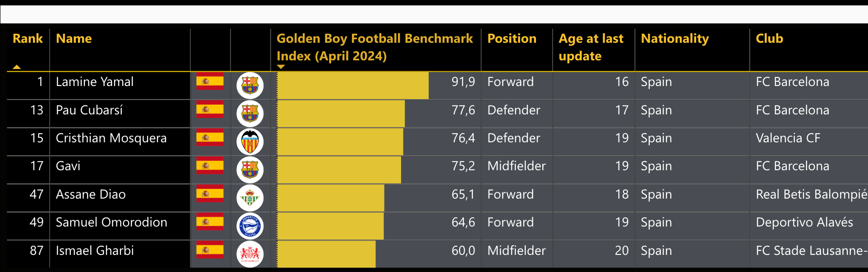The width and height of the screenshot is (868, 272).
Task: Click FC Barcelona crest in Gavi row
Action: tap(250, 170)
